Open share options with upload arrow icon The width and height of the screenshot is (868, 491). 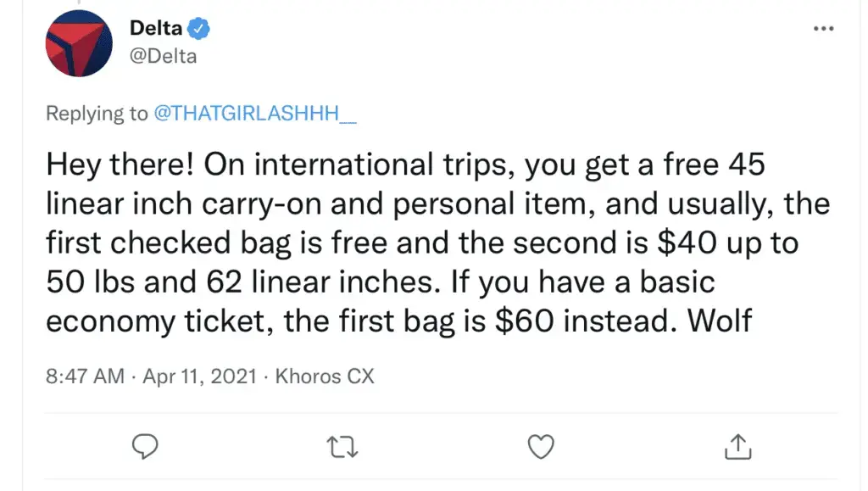pyautogui.click(x=737, y=446)
